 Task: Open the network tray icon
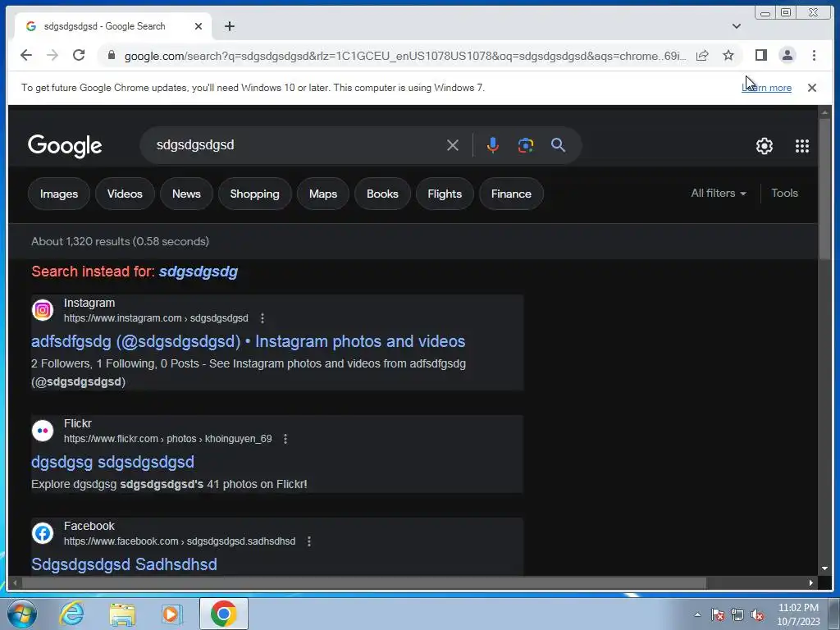737,614
